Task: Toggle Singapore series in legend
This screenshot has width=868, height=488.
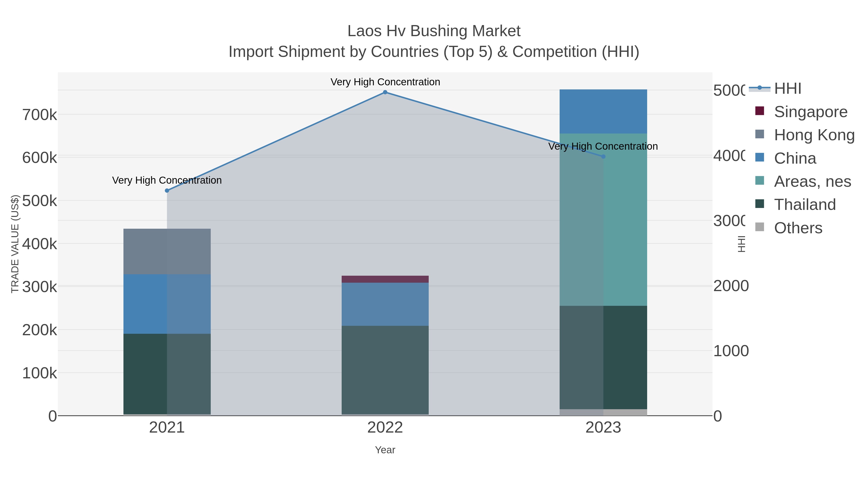Action: tap(801, 112)
